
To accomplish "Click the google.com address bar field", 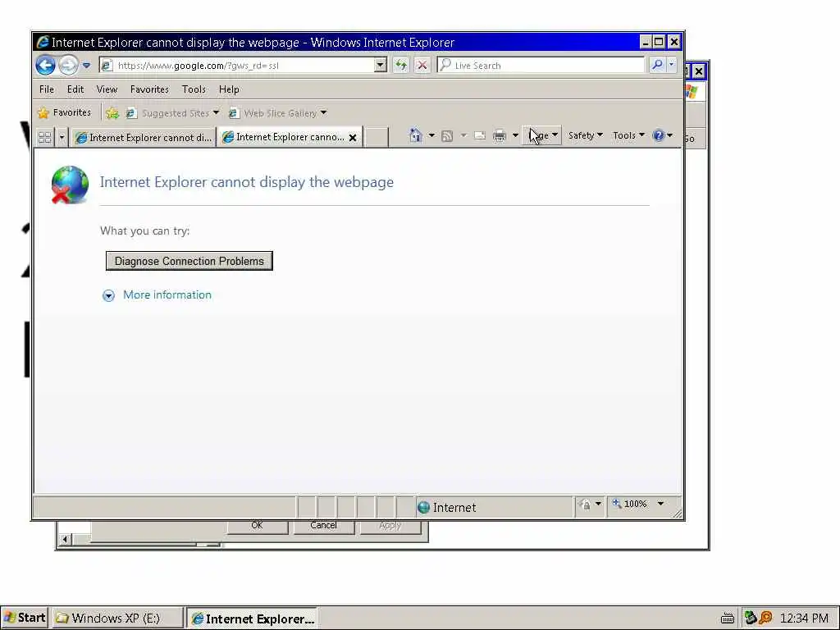I will pos(236,66).
